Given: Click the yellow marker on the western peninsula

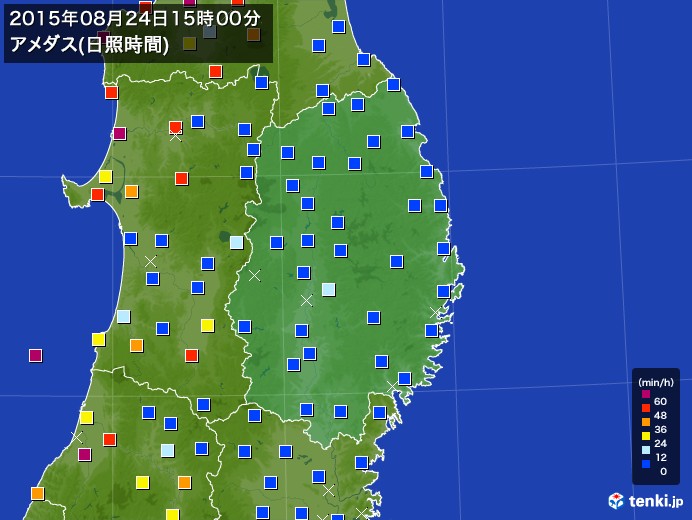Looking at the screenshot, I should tap(105, 176).
